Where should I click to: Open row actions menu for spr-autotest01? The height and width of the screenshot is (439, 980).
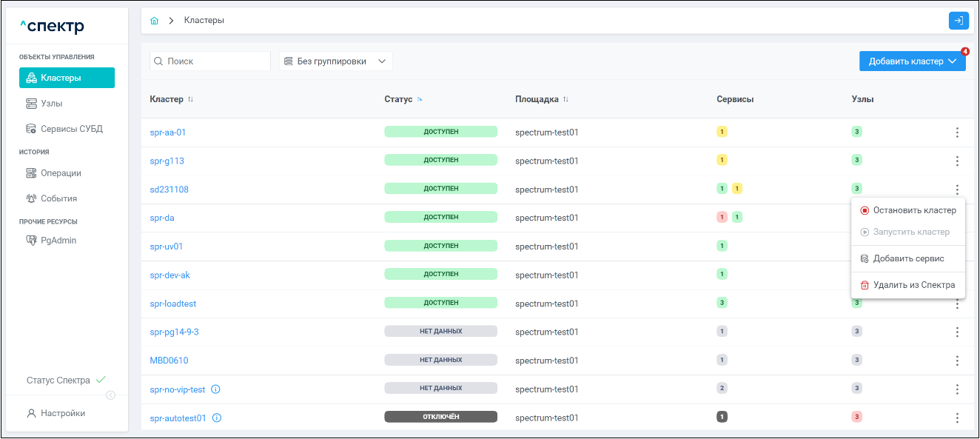956,418
